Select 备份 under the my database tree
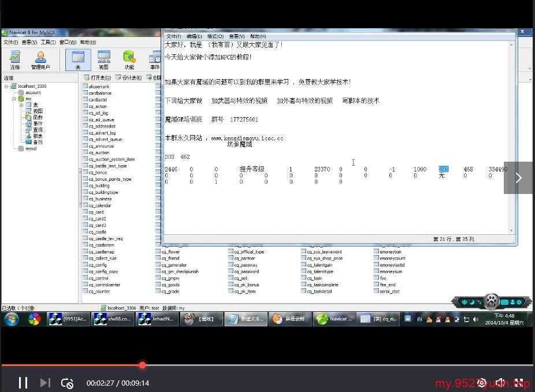This screenshot has width=535, height=392. click(x=34, y=142)
